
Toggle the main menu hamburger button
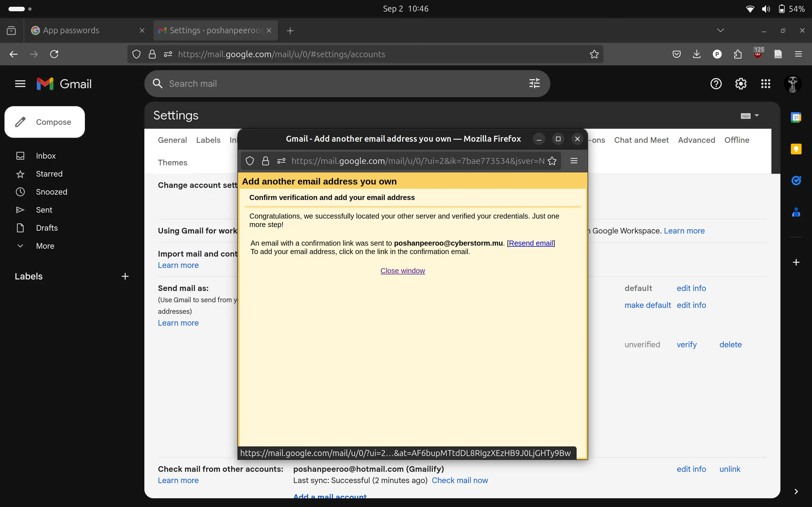(20, 83)
